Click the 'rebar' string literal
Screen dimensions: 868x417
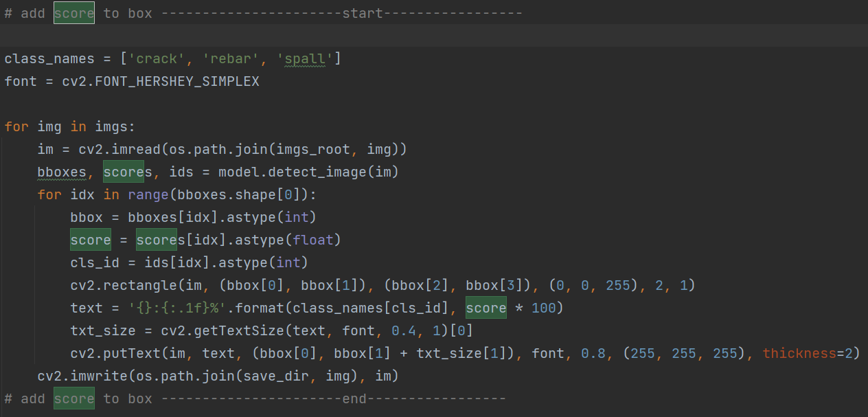[x=233, y=58]
